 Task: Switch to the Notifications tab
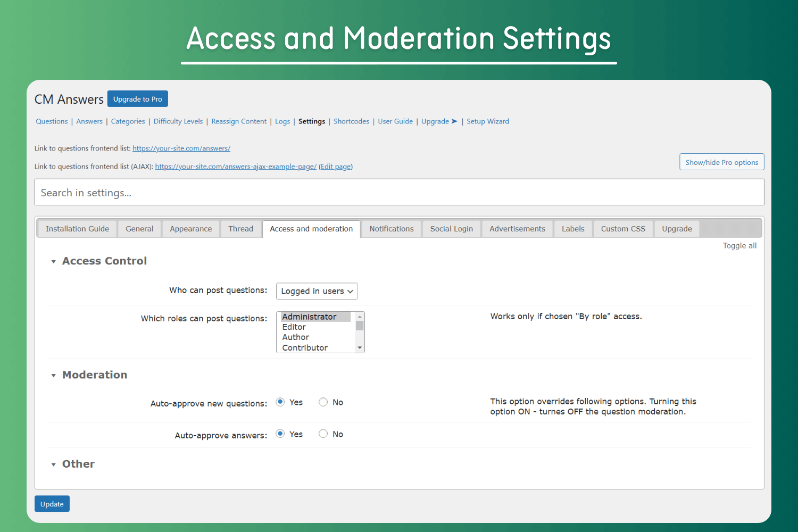[392, 229]
